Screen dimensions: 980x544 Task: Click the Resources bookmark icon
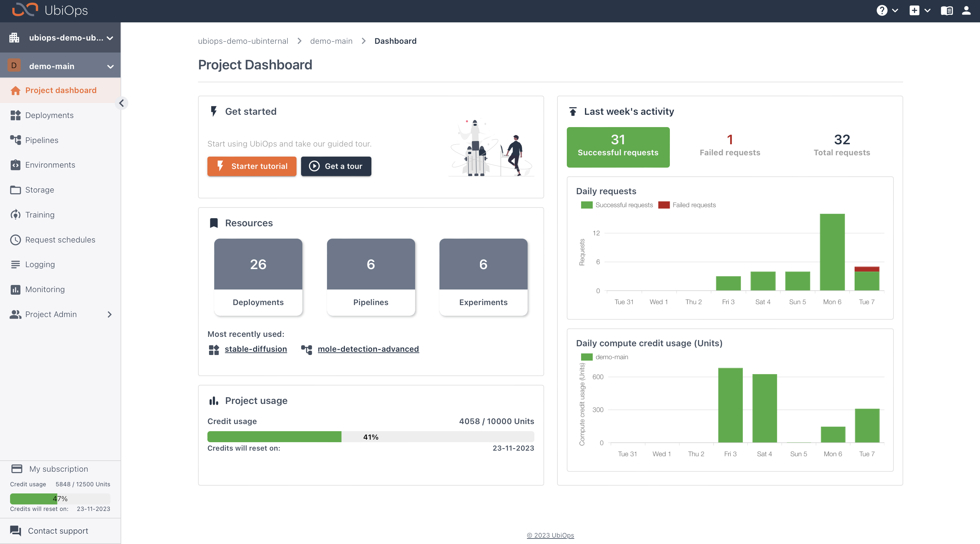tap(214, 223)
